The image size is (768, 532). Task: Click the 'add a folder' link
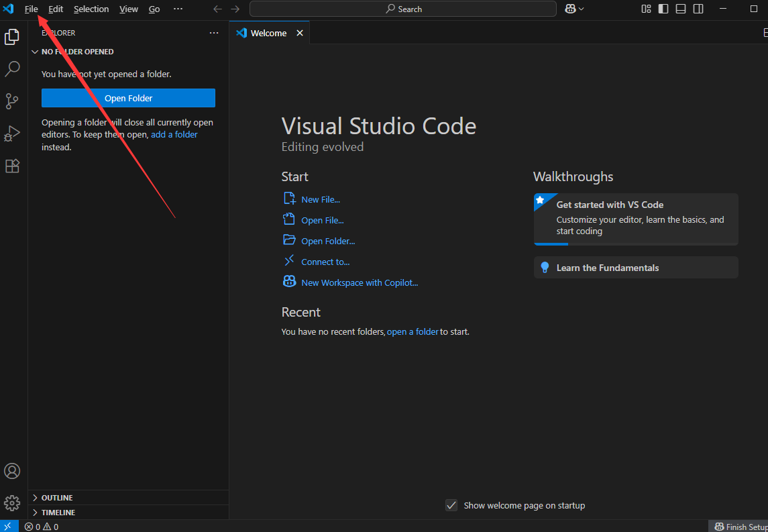click(x=174, y=135)
